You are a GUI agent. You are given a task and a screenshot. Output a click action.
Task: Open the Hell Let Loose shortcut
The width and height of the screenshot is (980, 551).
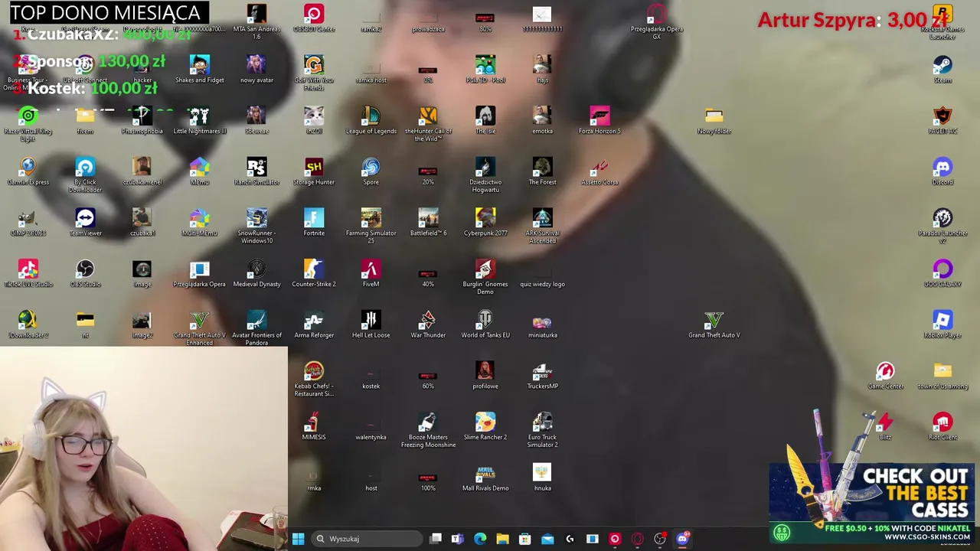click(371, 324)
